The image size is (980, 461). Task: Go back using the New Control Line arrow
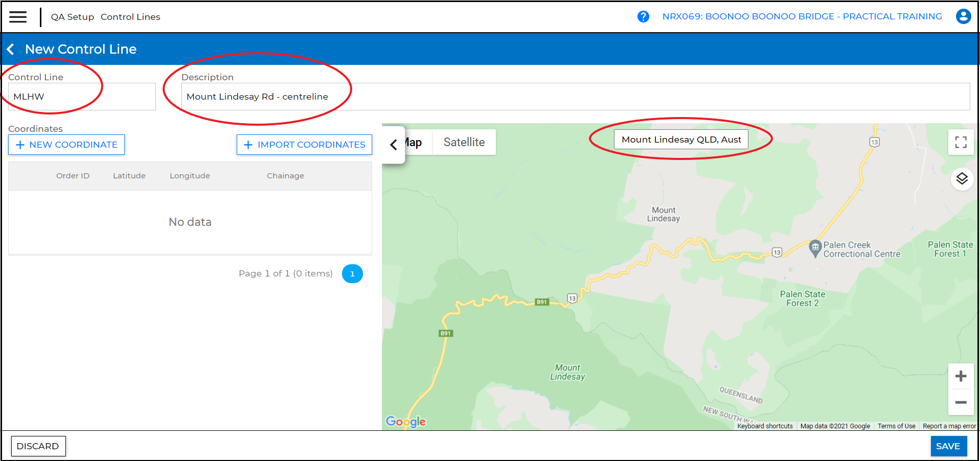[10, 49]
